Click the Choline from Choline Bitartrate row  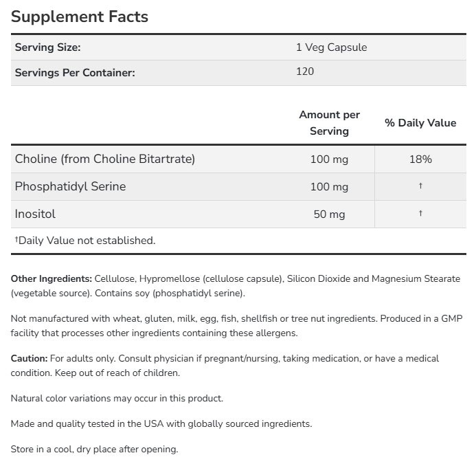(105, 159)
